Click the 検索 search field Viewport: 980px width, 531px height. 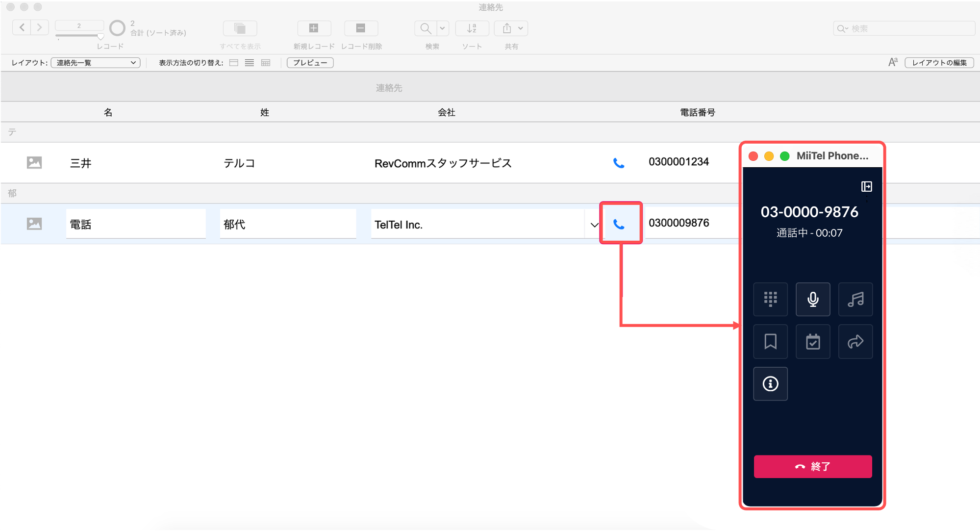(904, 28)
